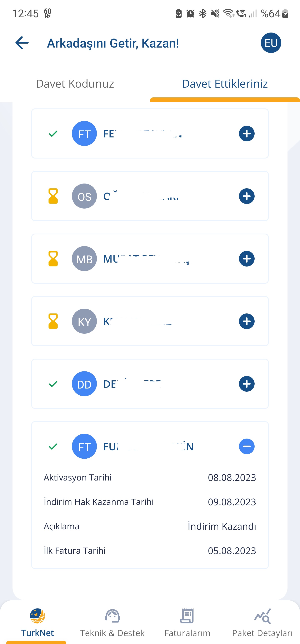Expand the DD invite details
This screenshot has height=644, width=300.
pos(246,384)
